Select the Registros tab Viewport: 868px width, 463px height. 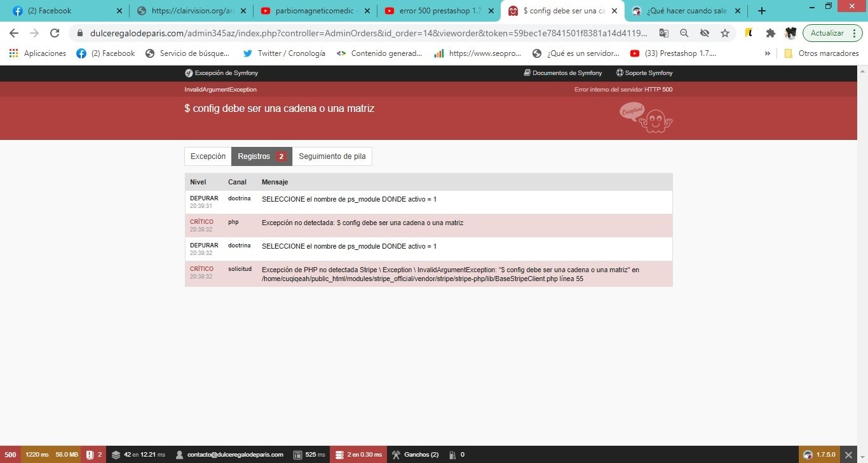261,156
